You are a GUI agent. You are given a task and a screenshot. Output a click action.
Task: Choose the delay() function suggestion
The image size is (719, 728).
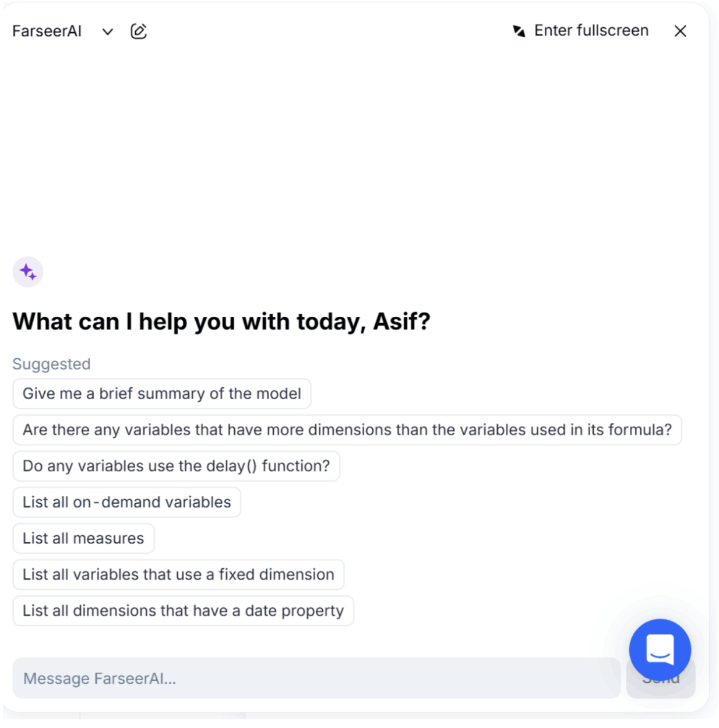(x=176, y=466)
